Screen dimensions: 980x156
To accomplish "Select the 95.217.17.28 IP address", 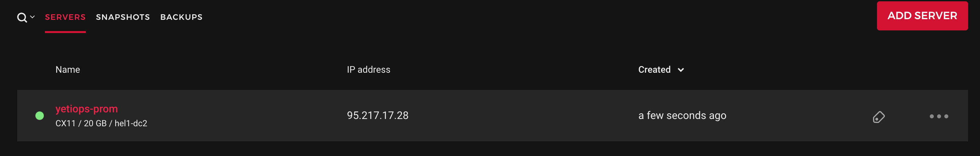I will (x=377, y=115).
